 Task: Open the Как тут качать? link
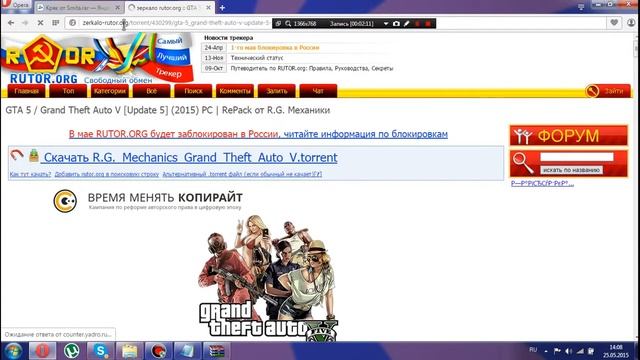pos(30,174)
